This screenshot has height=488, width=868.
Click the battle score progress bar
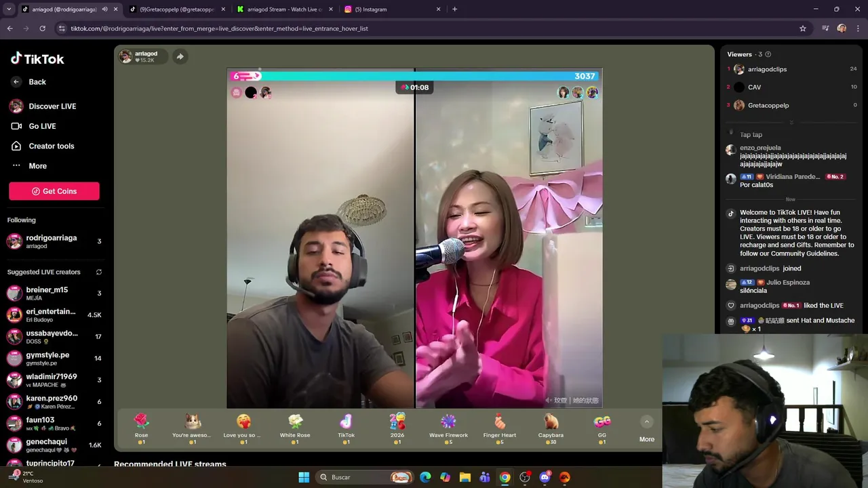tap(414, 76)
